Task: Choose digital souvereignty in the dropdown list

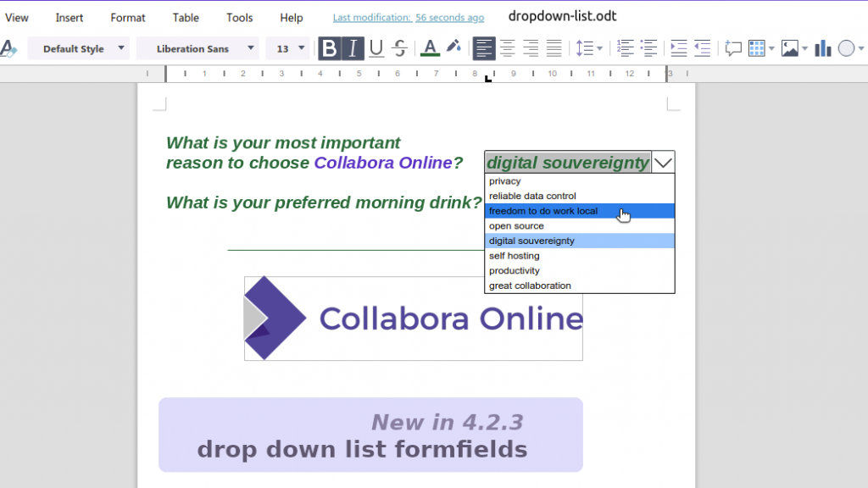Action: 580,241
